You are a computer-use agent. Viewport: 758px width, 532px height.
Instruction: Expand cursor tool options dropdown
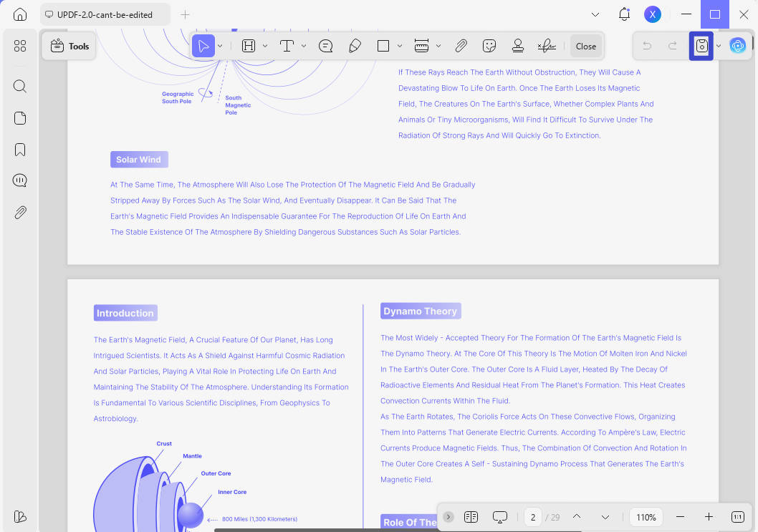220,47
